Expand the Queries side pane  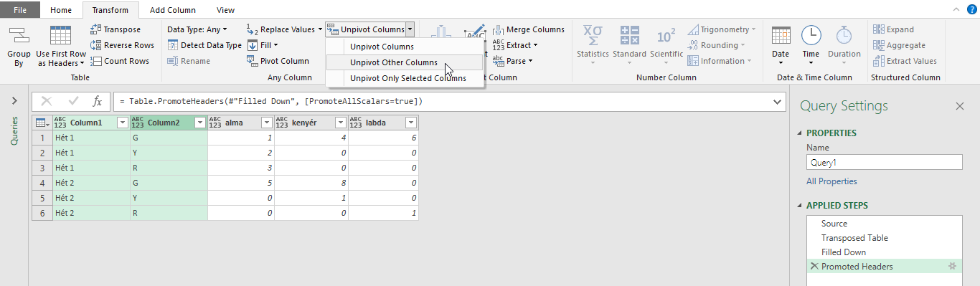[14, 101]
